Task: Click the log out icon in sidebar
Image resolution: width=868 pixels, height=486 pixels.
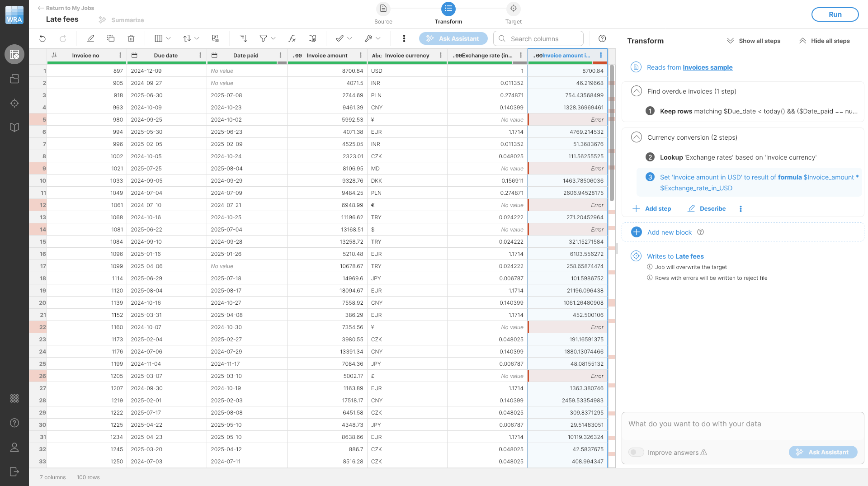Action: pyautogui.click(x=14, y=472)
